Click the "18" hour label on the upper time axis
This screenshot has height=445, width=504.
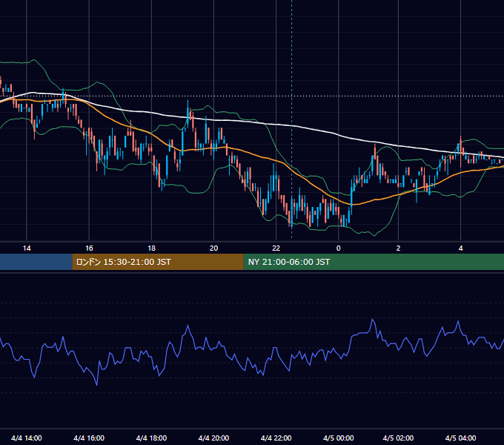tap(151, 248)
